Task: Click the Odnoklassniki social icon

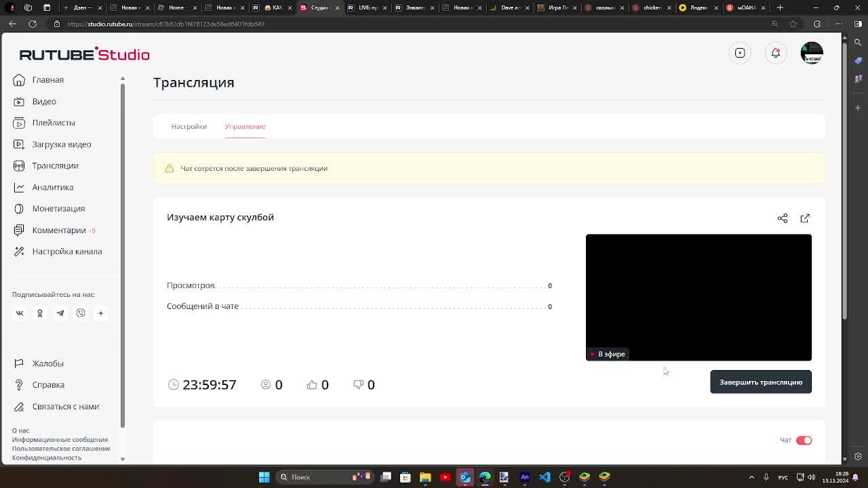Action: [40, 313]
